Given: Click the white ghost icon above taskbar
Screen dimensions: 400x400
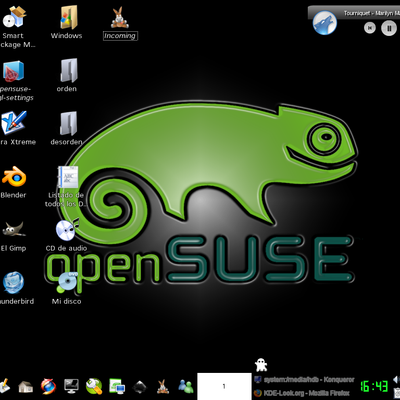Looking at the screenshot, I should (x=261, y=365).
